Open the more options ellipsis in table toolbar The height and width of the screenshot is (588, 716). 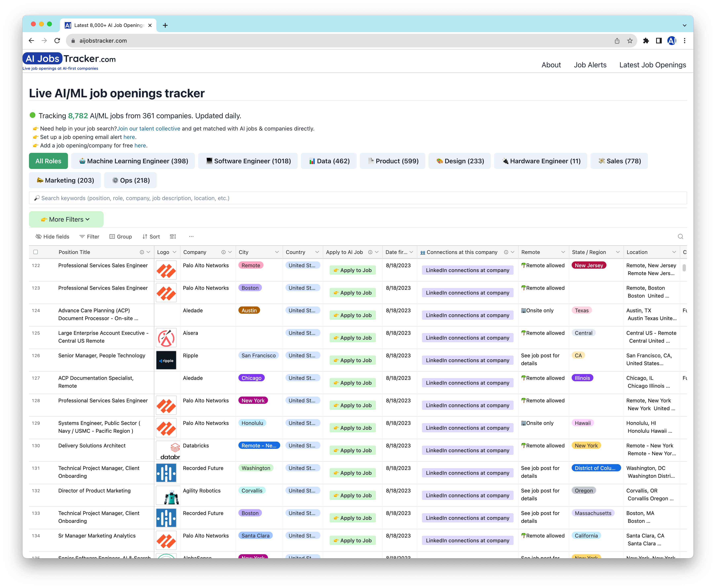tap(191, 236)
